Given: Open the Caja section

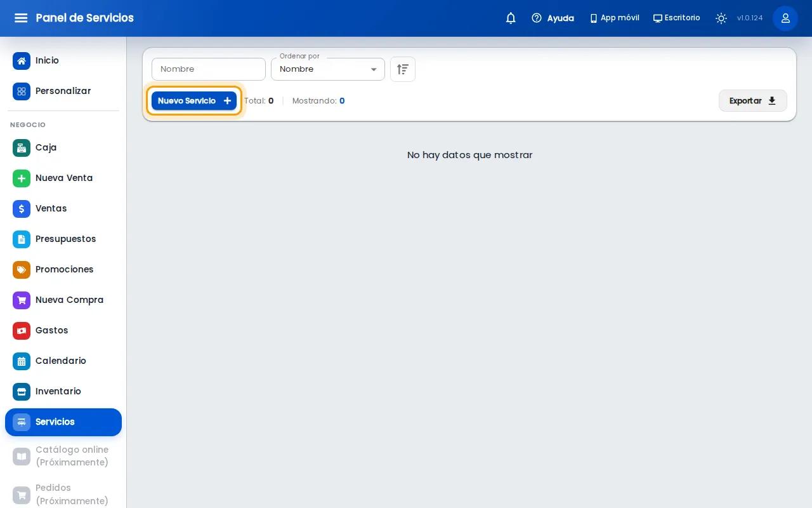Looking at the screenshot, I should 63,147.
